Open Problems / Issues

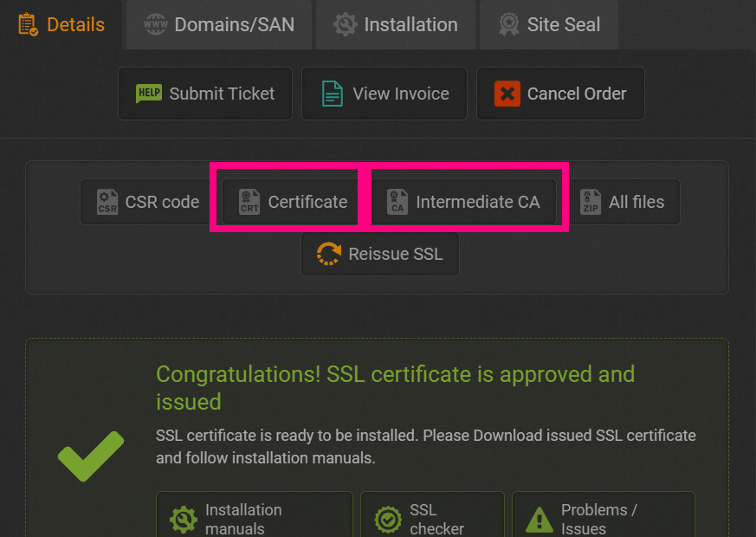tap(604, 514)
